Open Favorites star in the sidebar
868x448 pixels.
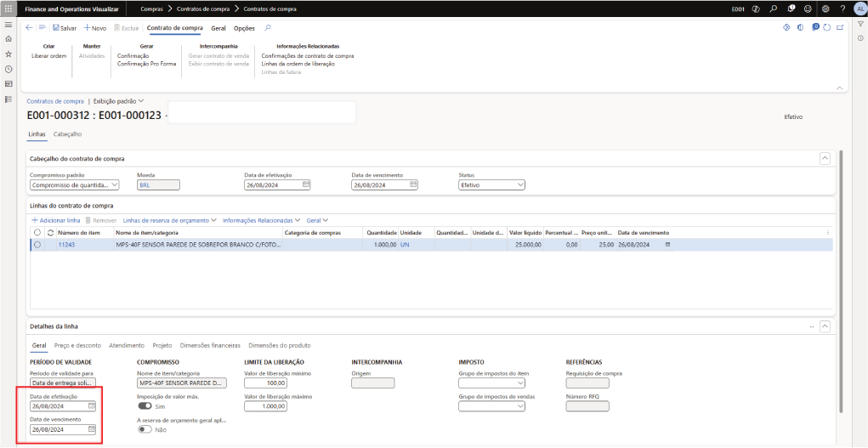coord(9,54)
